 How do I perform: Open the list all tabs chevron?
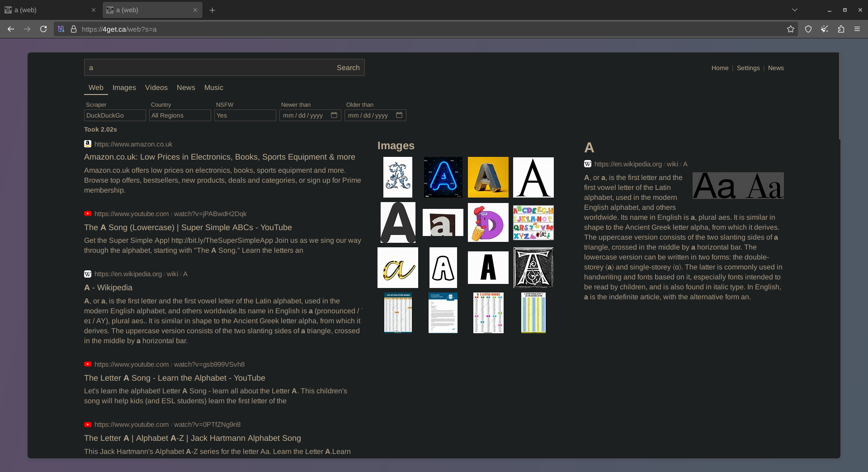[794, 10]
